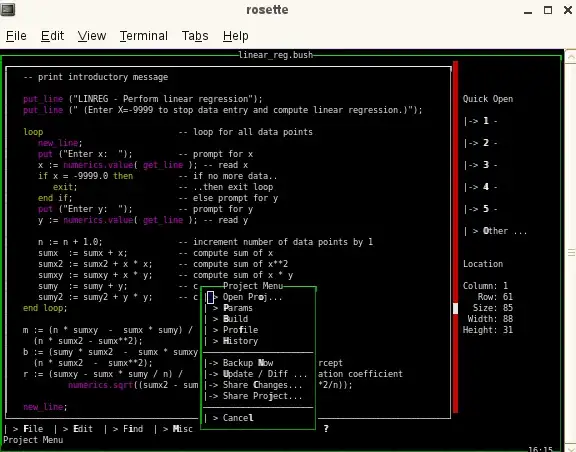576x452 pixels.
Task: Click the Column: 1 value
Action: [x=485, y=286]
